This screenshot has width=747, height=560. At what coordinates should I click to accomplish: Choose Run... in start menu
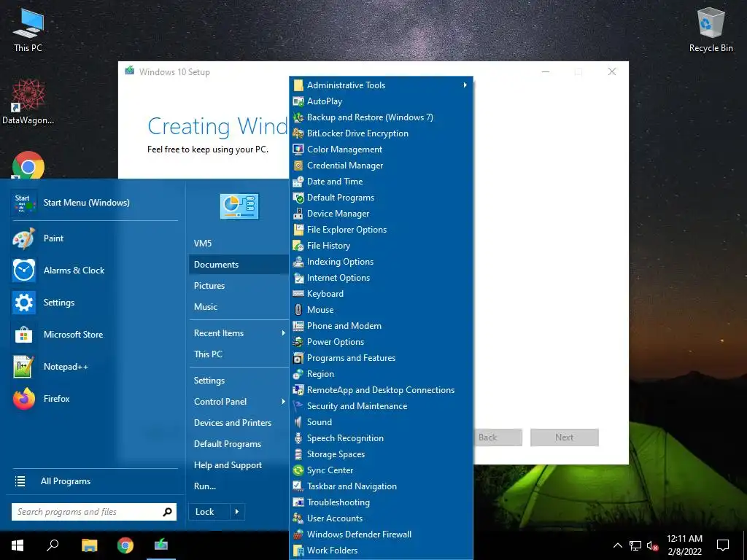pyautogui.click(x=239, y=486)
